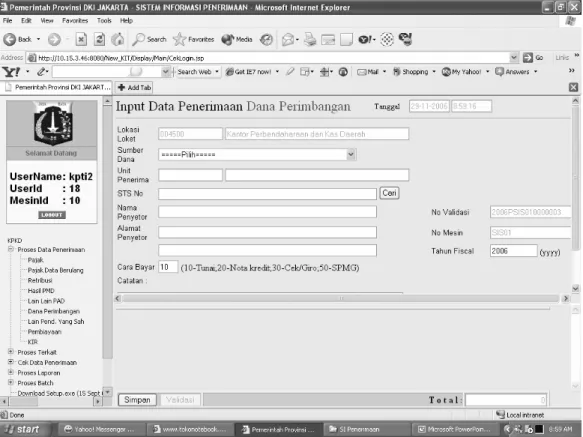Viewport: 583px width, 437px height.
Task: Click the Home icon in toolbar
Action: tap(118, 39)
